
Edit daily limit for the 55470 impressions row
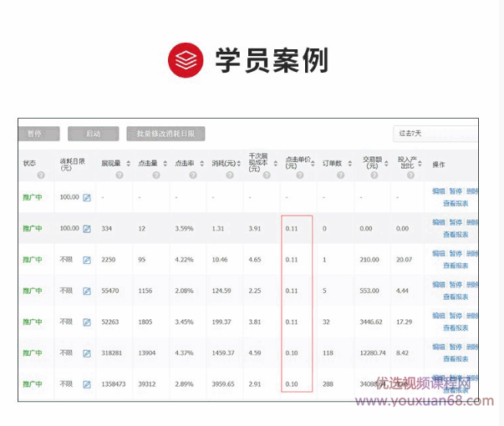87,291
